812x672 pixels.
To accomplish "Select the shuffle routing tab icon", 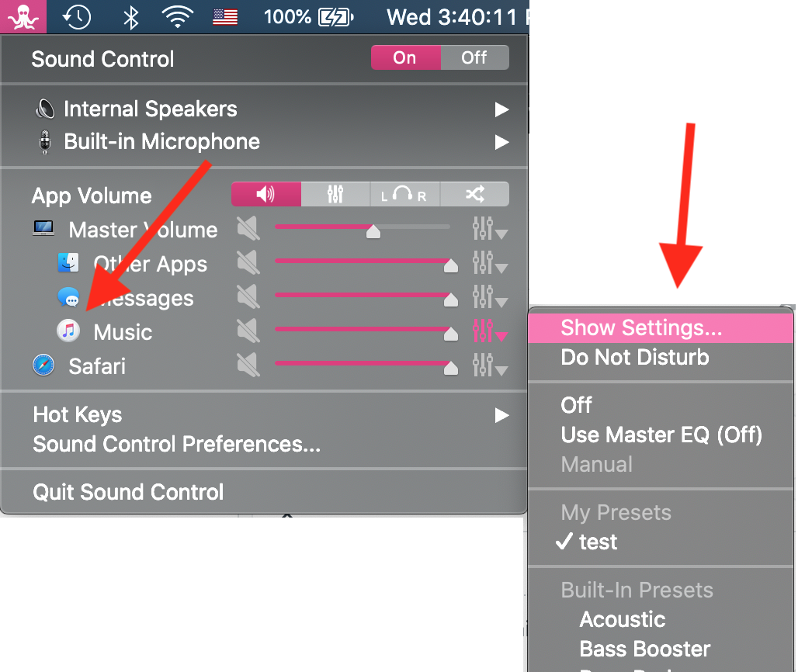I will 474,195.
